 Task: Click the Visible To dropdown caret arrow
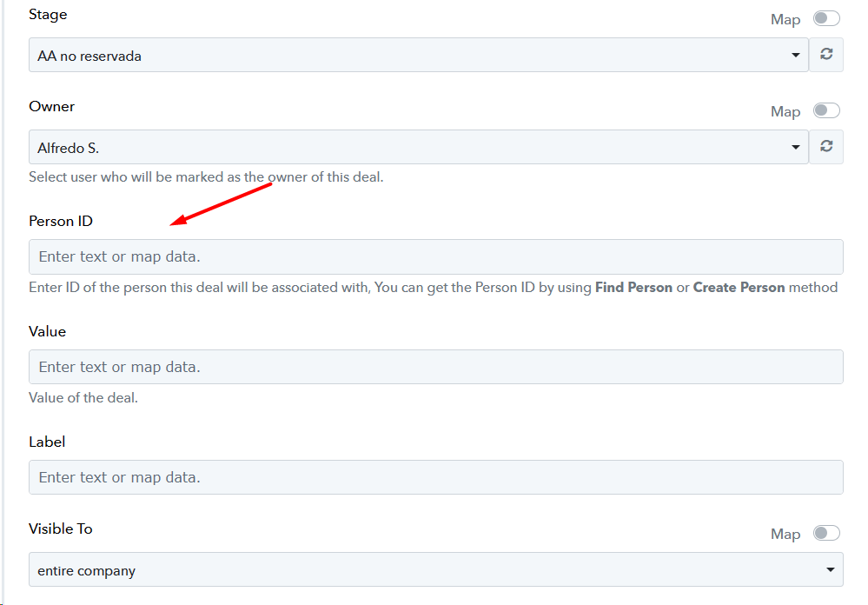pos(830,569)
